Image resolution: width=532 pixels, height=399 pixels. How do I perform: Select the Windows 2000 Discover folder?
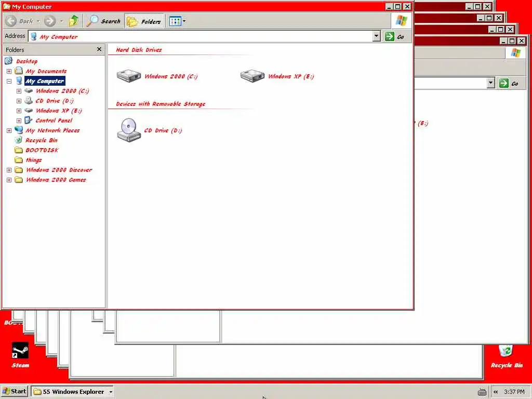(59, 170)
